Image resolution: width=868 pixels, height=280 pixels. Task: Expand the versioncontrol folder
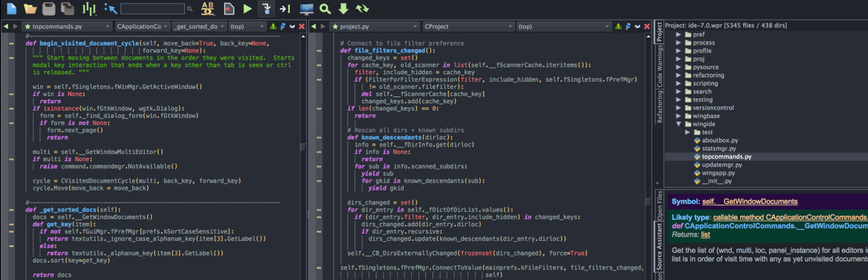click(x=679, y=108)
